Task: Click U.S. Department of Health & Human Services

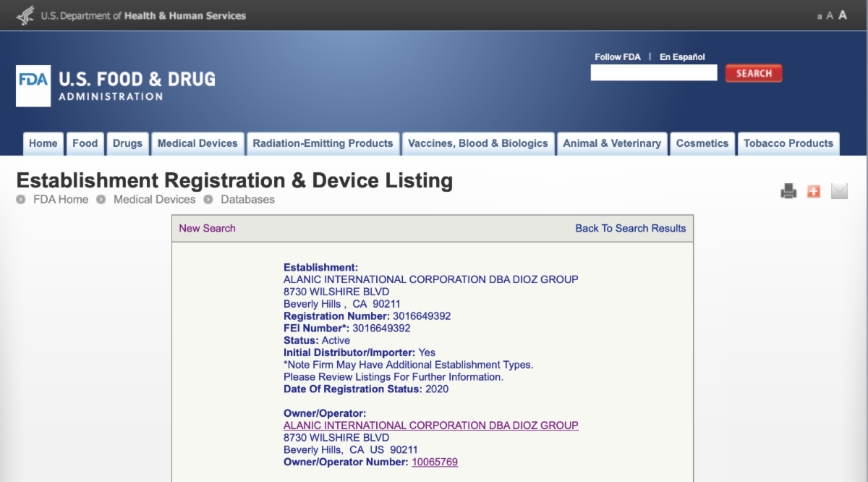Action: point(143,15)
